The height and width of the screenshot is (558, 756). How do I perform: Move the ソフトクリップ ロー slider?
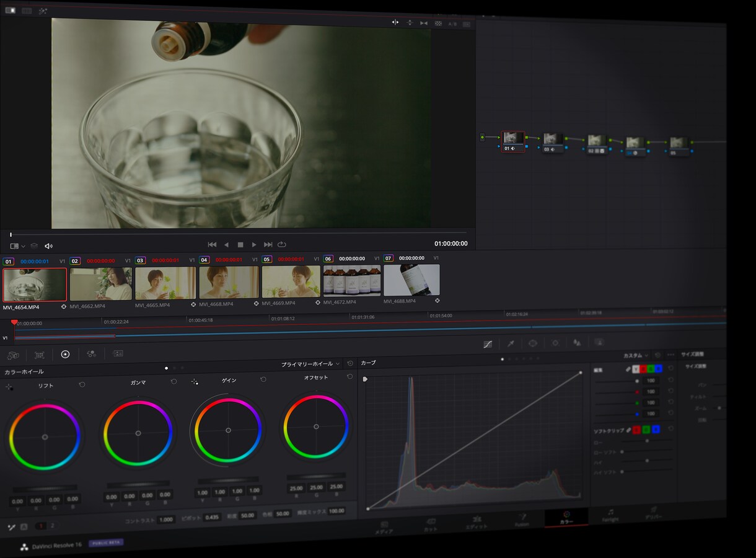click(646, 441)
